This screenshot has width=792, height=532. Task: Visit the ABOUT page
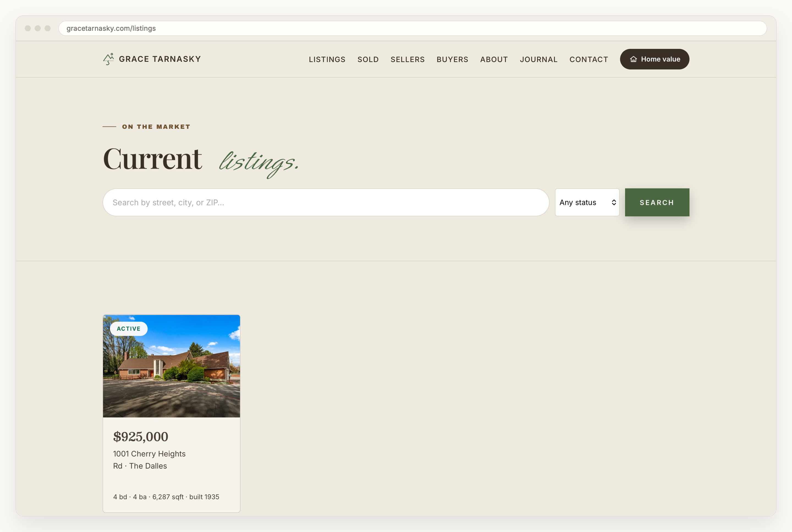[494, 59]
